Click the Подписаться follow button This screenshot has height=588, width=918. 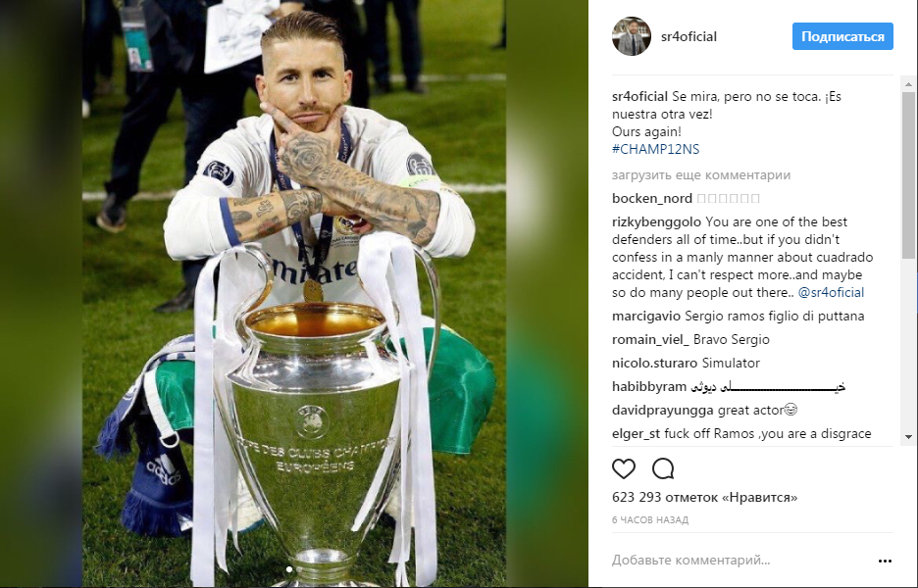coord(842,36)
